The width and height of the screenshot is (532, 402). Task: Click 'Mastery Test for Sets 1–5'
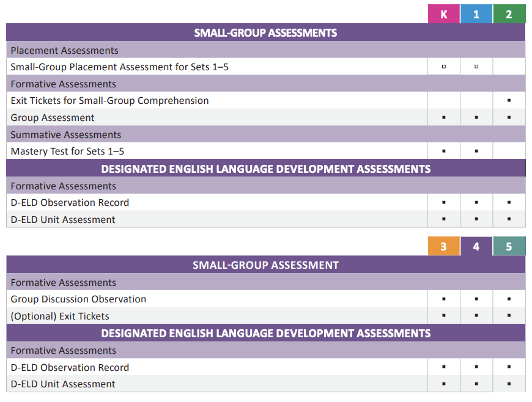pyautogui.click(x=67, y=151)
